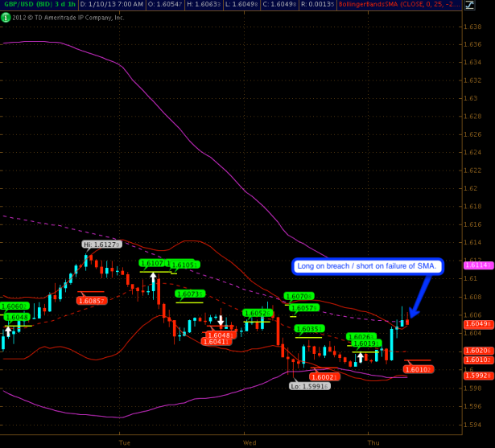Click the green info icon beside the copyright text
The width and height of the screenshot is (495, 448).
[6, 16]
